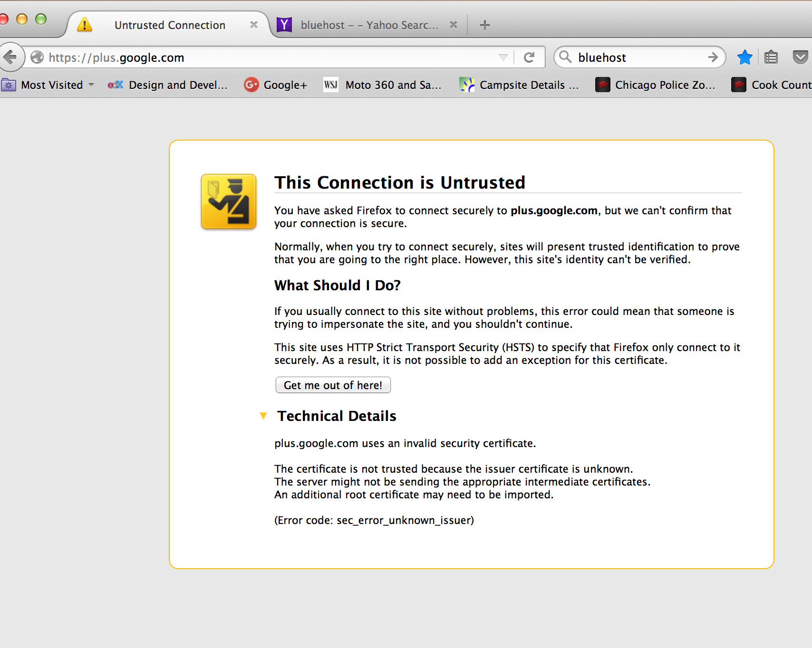Open a new tab with plus icon
The height and width of the screenshot is (648, 812).
485,25
